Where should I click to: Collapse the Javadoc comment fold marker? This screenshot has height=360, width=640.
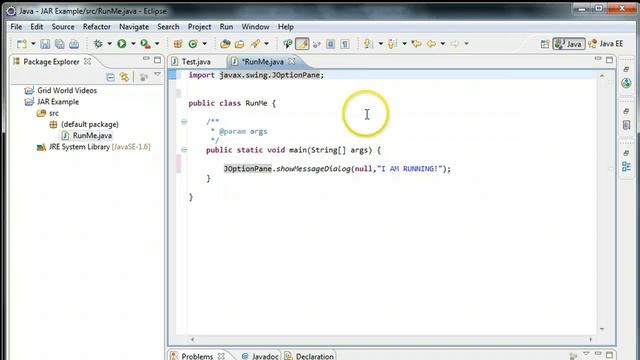point(184,122)
